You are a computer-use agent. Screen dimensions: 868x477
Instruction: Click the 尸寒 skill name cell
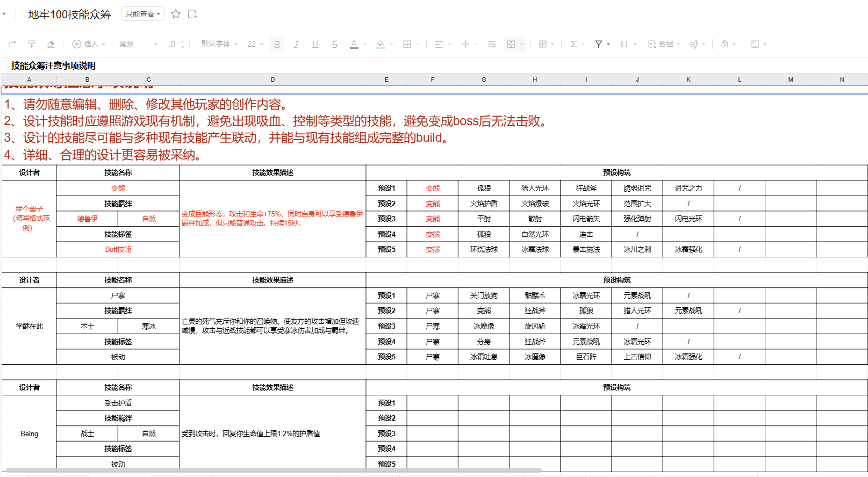[x=118, y=295]
